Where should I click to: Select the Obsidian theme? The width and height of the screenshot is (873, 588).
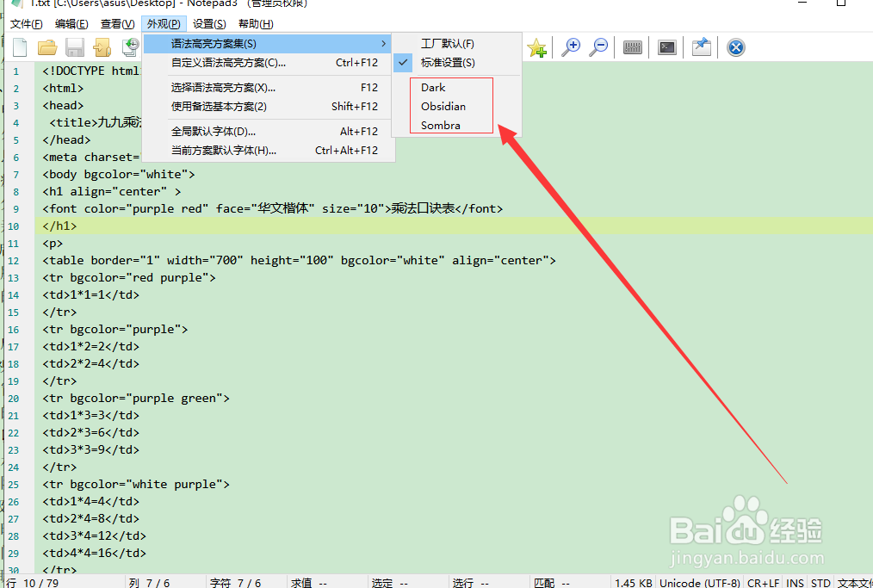(x=456, y=107)
